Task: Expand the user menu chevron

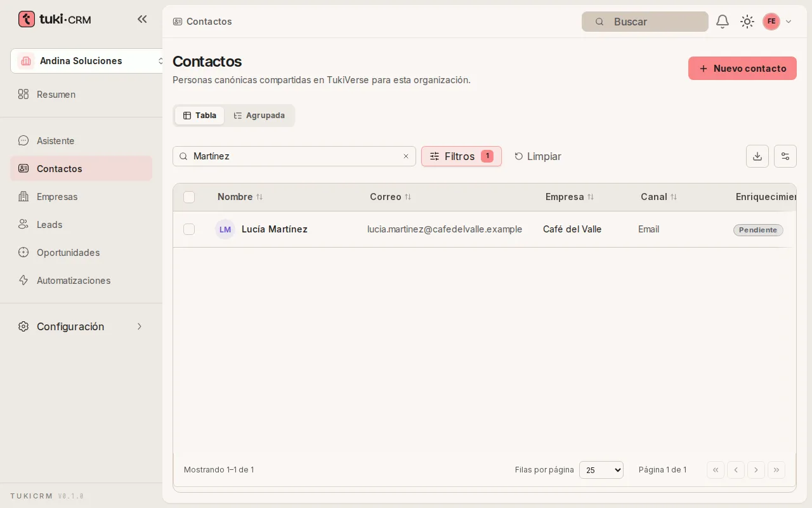Action: tap(789, 22)
